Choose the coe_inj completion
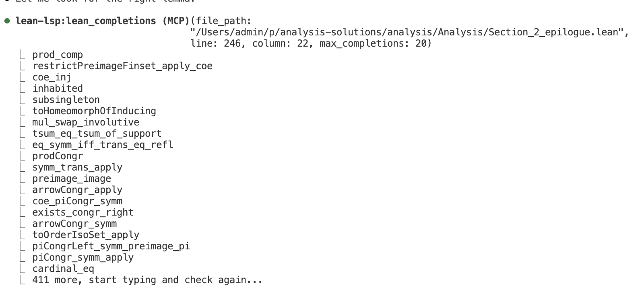The image size is (644, 292). point(52,77)
